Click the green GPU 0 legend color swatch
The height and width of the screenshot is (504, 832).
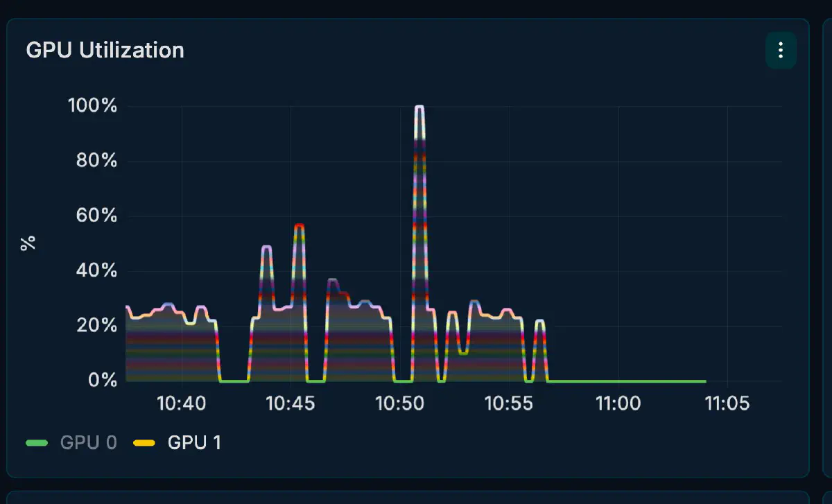(x=37, y=442)
